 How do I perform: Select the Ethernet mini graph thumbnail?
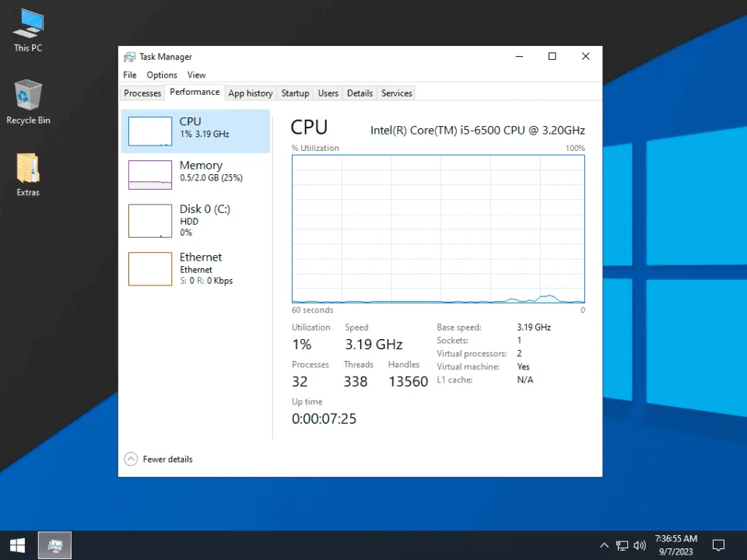tap(150, 269)
